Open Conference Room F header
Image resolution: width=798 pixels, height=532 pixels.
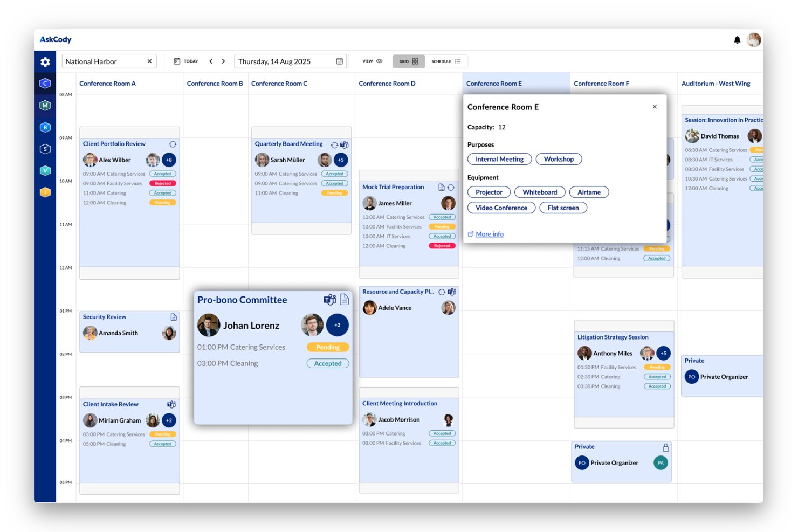point(601,84)
